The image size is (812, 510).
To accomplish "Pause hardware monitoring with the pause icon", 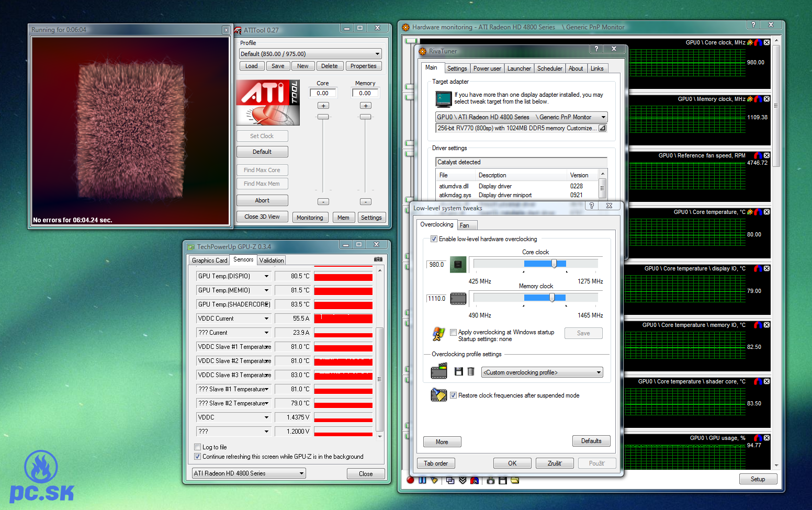I will tap(422, 480).
